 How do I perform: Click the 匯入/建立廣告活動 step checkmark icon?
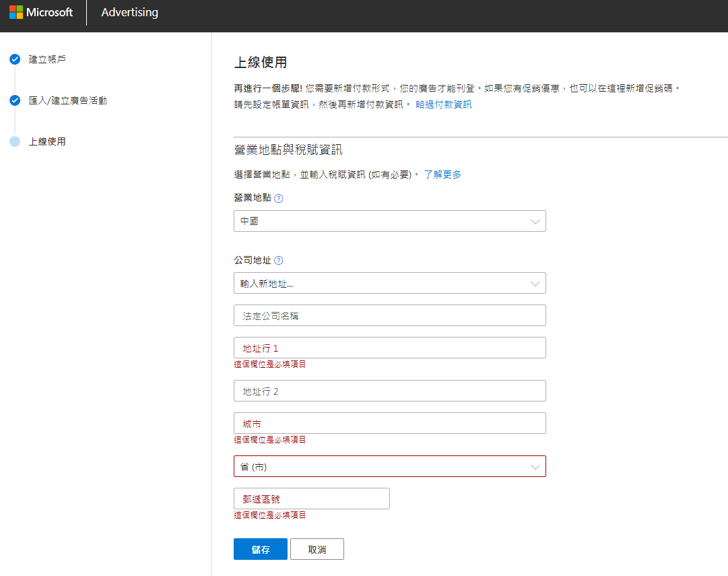click(x=15, y=100)
